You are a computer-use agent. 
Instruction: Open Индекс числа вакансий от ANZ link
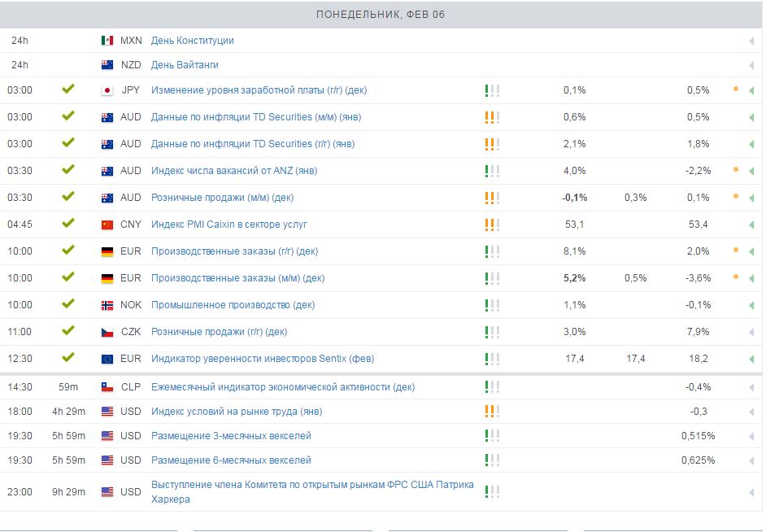pos(234,171)
